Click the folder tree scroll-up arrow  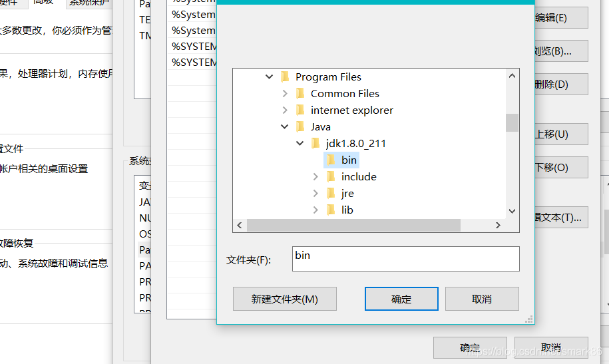click(512, 76)
